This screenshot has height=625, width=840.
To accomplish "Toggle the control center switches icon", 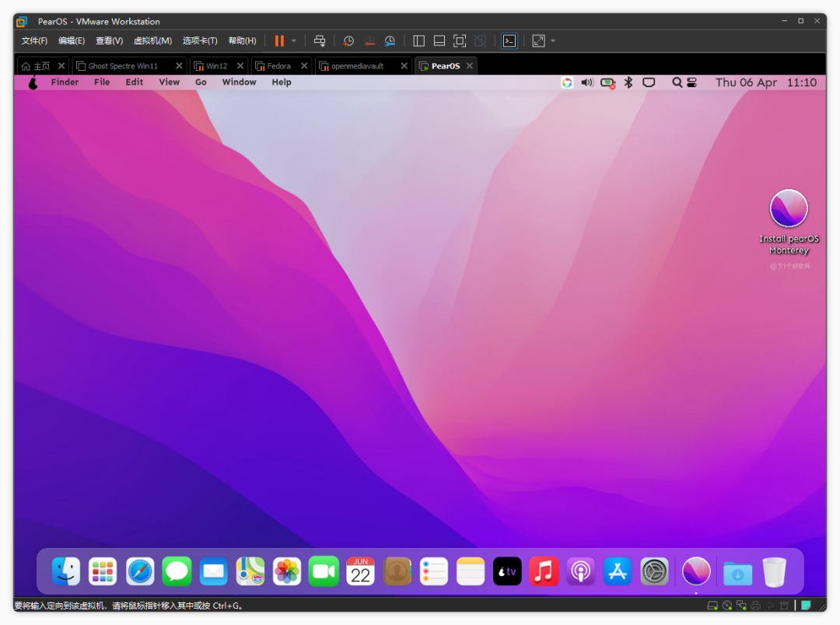I will click(691, 83).
